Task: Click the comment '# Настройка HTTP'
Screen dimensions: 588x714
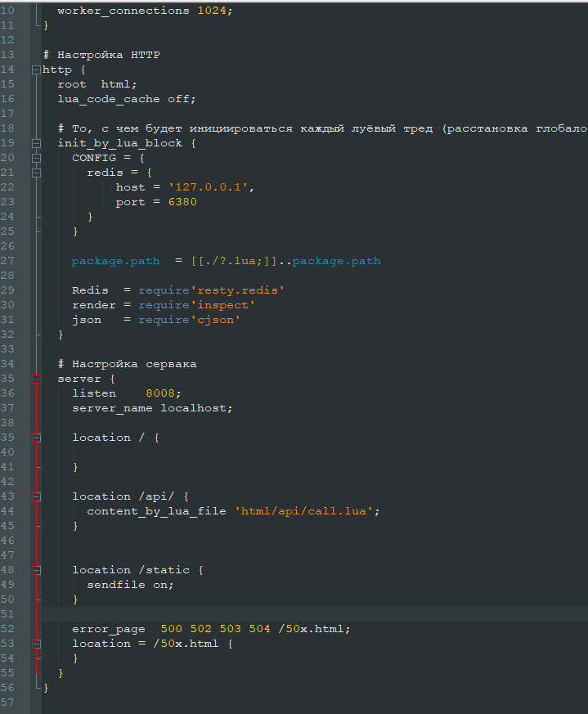Action: pos(101,55)
